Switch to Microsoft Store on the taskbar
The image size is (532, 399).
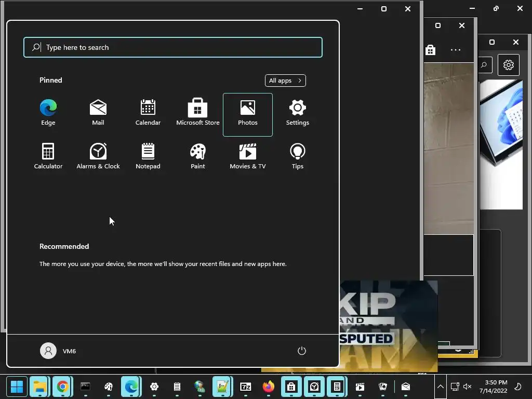coord(291,387)
